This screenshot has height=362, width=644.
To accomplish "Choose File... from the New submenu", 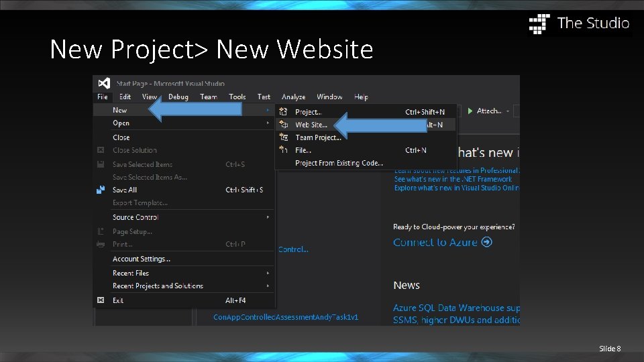I will pos(366,149).
